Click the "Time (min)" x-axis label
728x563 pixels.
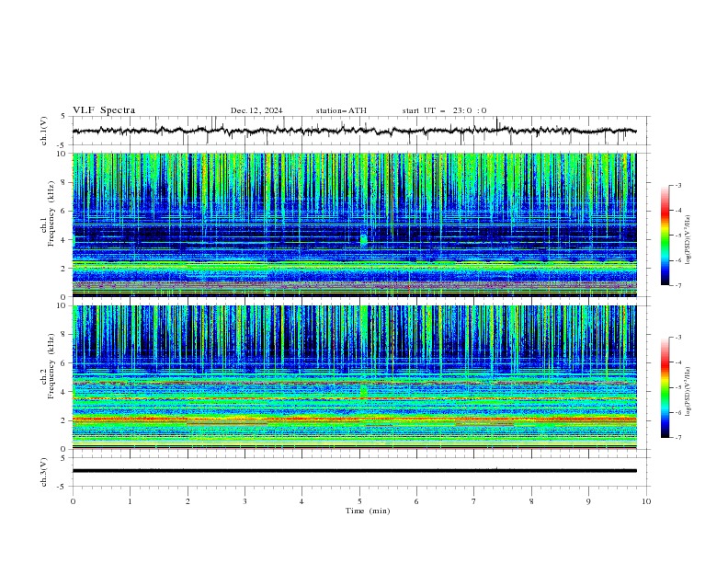(368, 511)
